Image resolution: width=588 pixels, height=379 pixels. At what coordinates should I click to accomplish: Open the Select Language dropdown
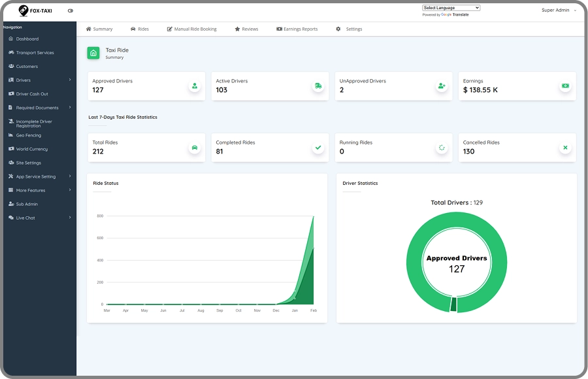pyautogui.click(x=451, y=7)
